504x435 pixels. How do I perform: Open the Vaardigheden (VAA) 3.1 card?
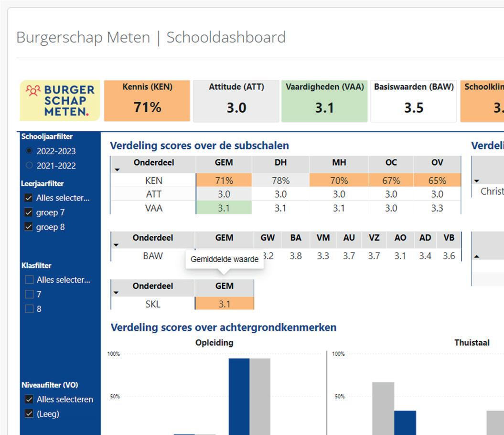pyautogui.click(x=325, y=101)
